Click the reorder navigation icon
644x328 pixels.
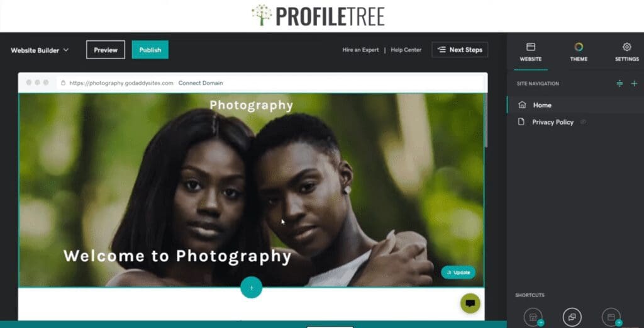[x=619, y=84]
